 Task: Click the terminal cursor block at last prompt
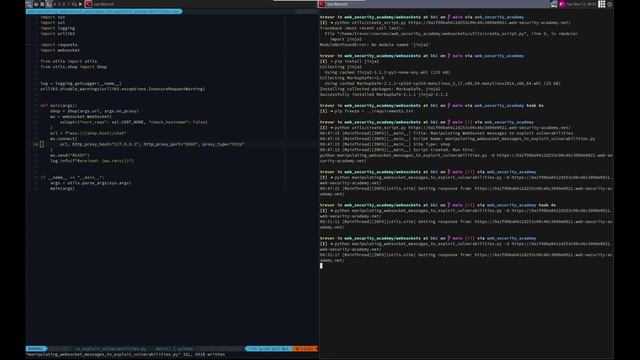point(321,266)
